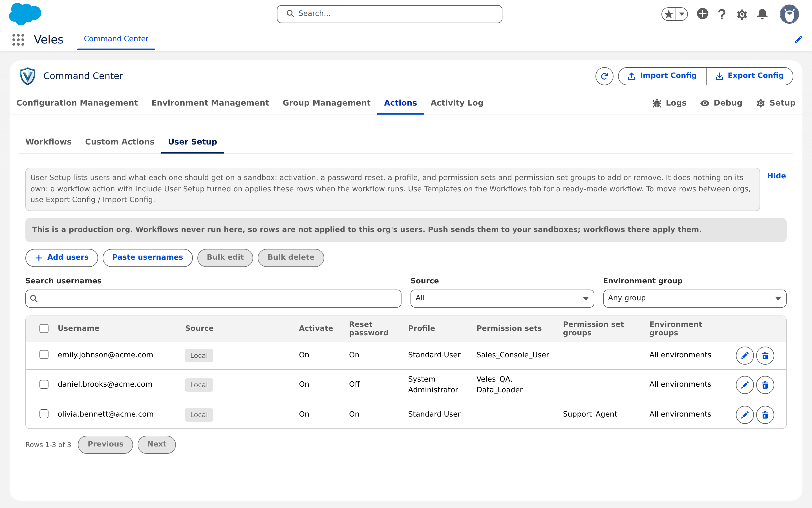Viewport: 812px width, 508px height.
Task: Check the olivia.bennett@acme.com row checkbox
Action: [44, 414]
